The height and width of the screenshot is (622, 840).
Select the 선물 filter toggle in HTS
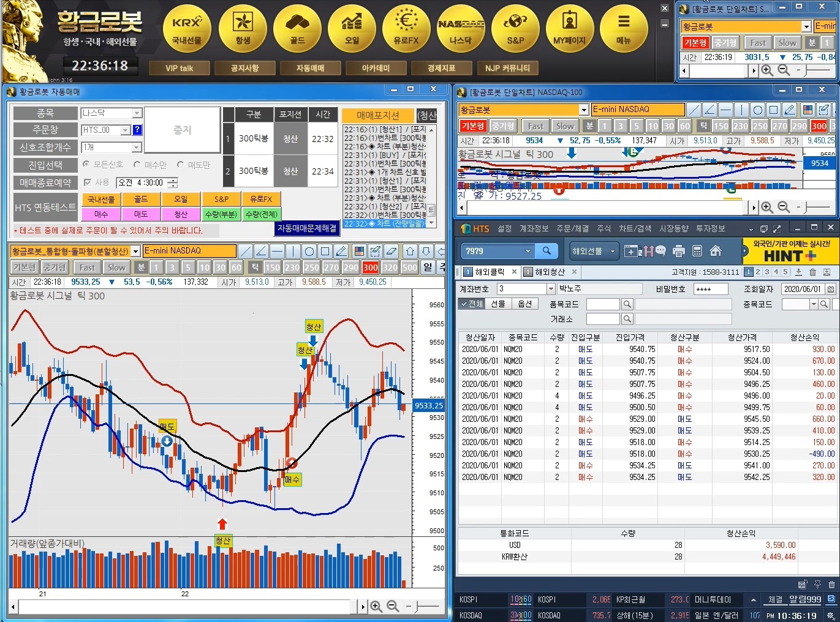[x=498, y=304]
